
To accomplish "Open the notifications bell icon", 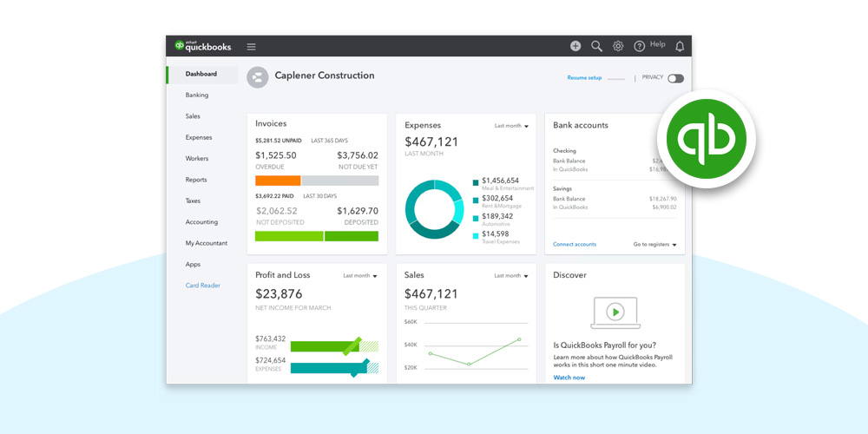I will (x=680, y=46).
